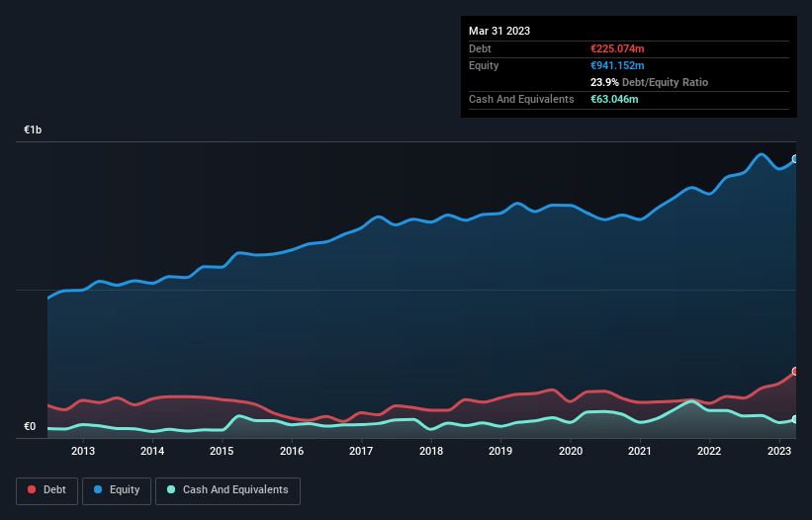Image resolution: width=812 pixels, height=520 pixels.
Task: Click the 23.9% Debt/Equity Ratio text
Action: [x=649, y=82]
